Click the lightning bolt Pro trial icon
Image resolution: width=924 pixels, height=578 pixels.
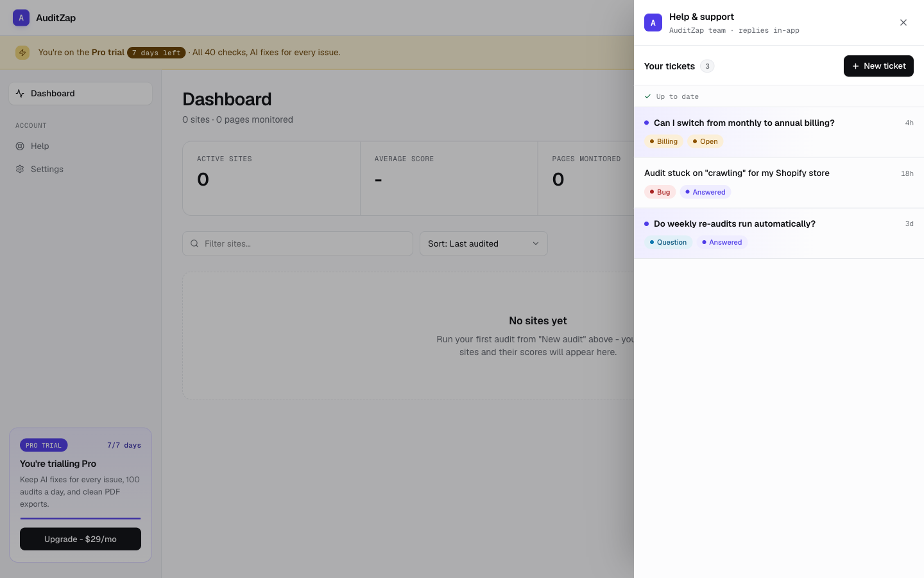[22, 53]
